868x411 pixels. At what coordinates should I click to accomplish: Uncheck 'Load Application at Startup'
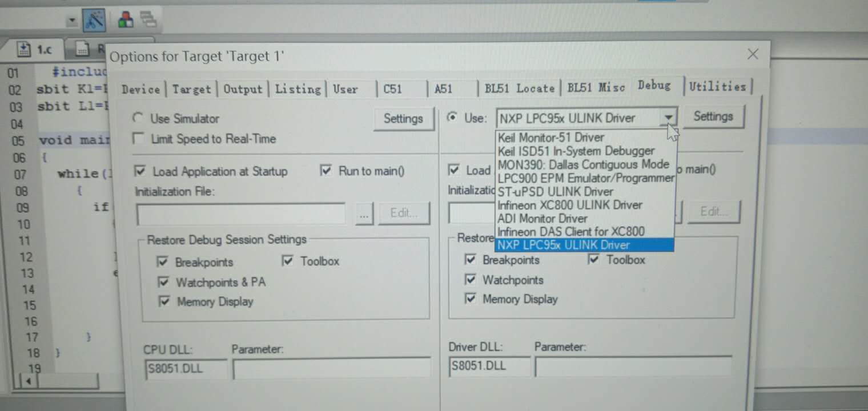(140, 171)
